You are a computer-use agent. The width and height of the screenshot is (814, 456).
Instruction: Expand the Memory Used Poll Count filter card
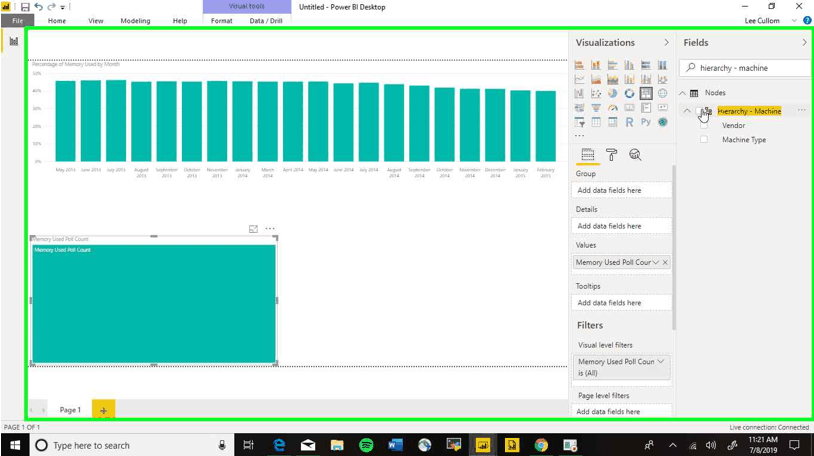(x=661, y=361)
